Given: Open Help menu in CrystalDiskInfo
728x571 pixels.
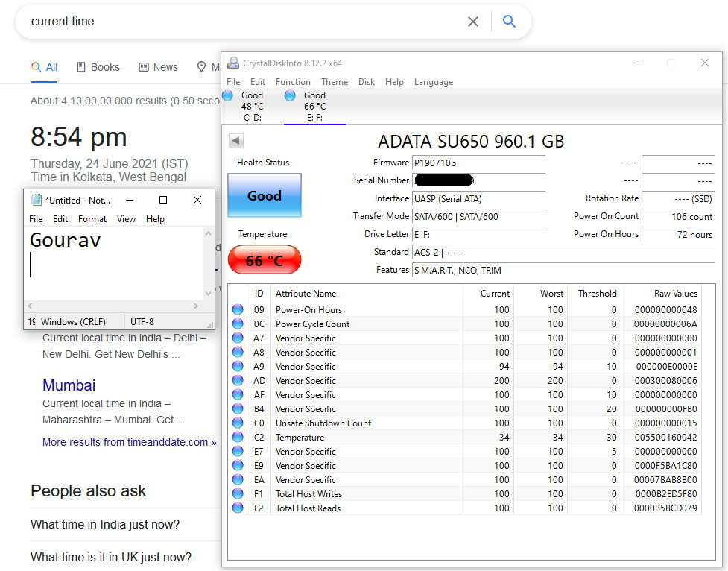Looking at the screenshot, I should 394,82.
